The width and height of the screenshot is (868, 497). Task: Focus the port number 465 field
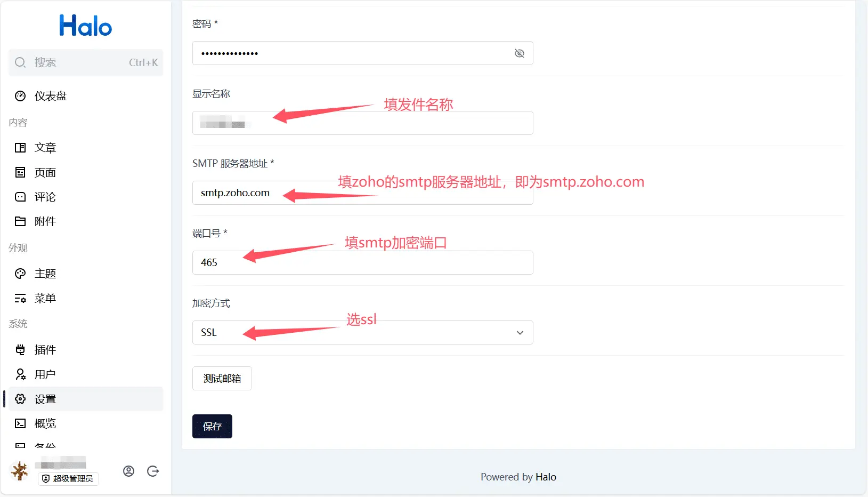click(362, 262)
